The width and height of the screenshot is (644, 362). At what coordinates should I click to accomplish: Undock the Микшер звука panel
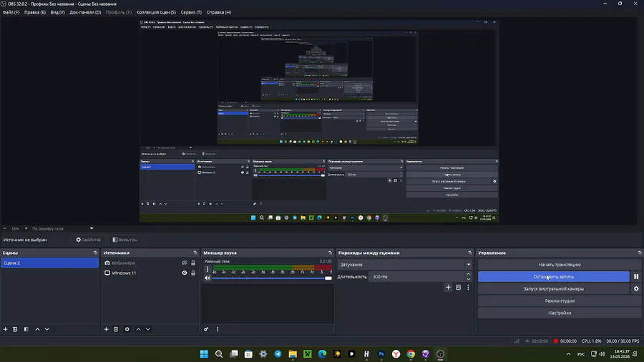pyautogui.click(x=330, y=253)
